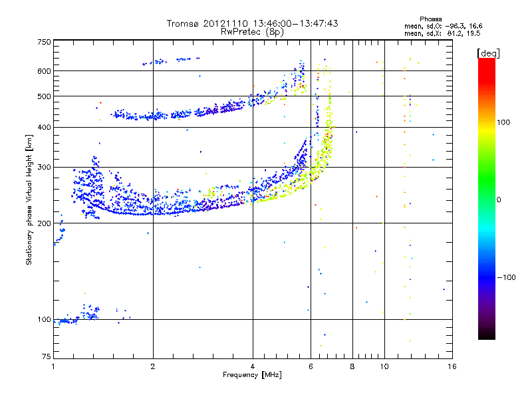Viewport: 532px width, 399px height.
Task: Click colorbar tick label '0'
Action: tap(499, 199)
